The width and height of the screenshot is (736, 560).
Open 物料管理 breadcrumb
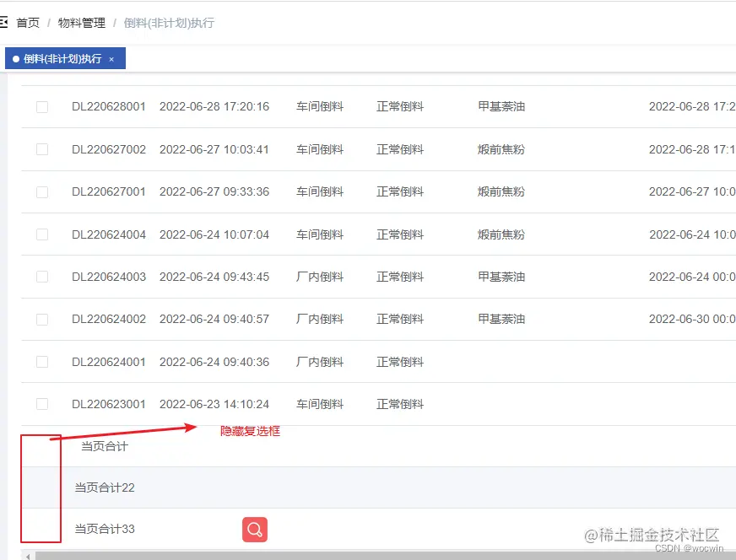pos(82,23)
